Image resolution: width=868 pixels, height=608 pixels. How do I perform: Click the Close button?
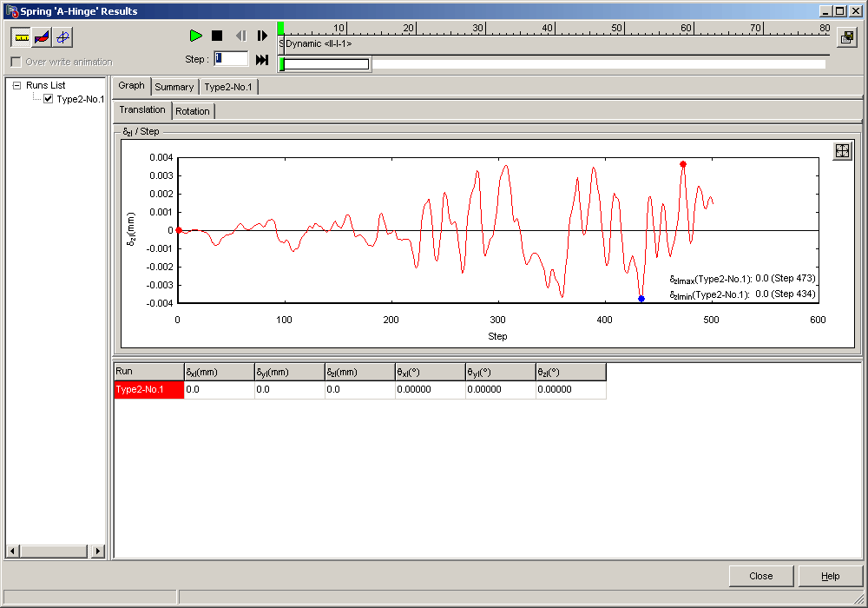click(760, 576)
